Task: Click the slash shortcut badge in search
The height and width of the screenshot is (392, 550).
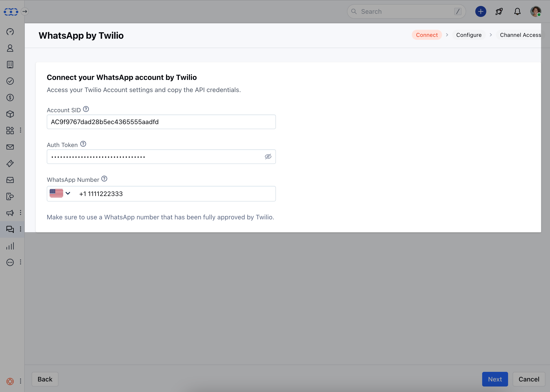Action: (458, 12)
